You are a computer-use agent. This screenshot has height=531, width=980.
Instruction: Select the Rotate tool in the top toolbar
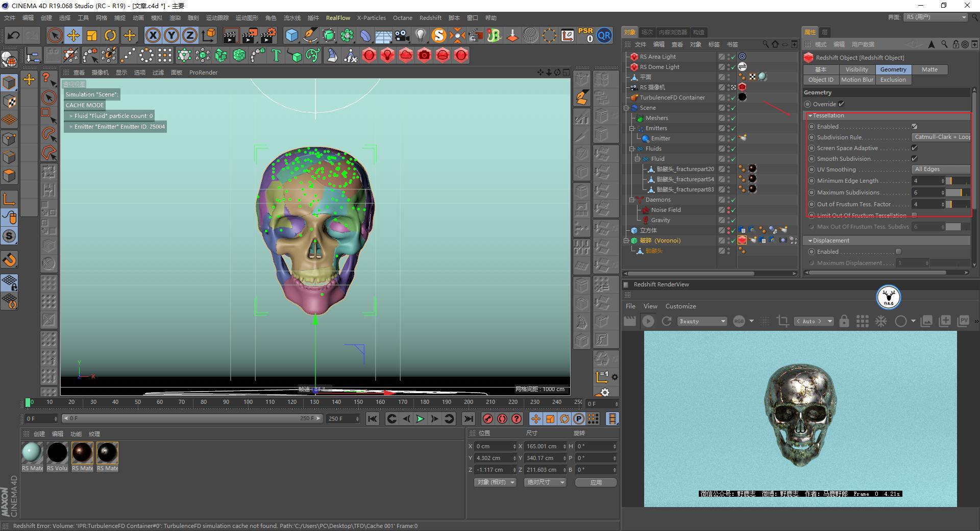(111, 35)
